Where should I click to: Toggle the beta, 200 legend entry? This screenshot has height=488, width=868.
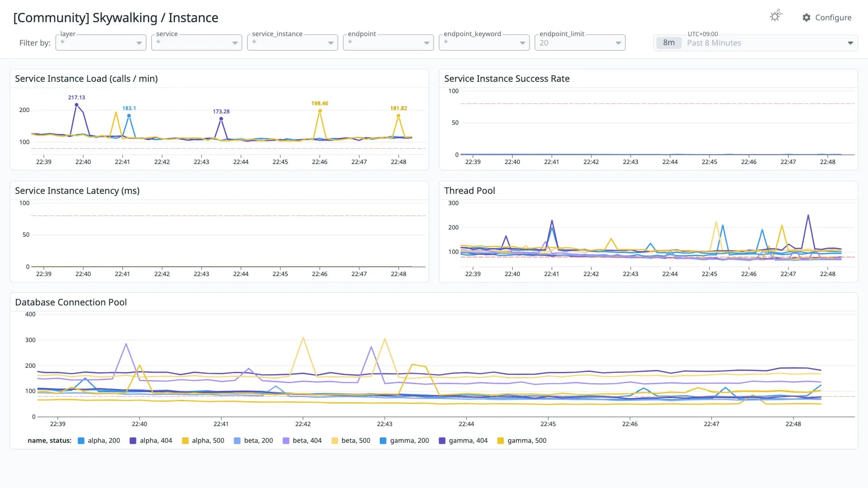253,441
